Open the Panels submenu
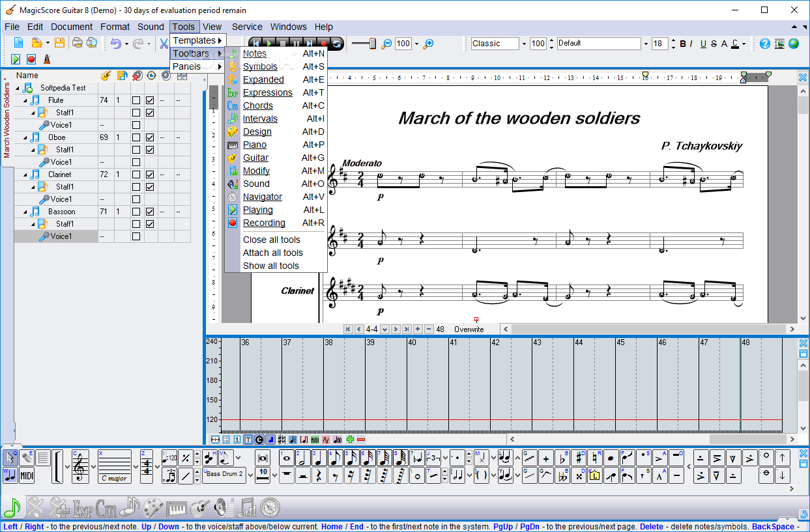 click(x=198, y=66)
